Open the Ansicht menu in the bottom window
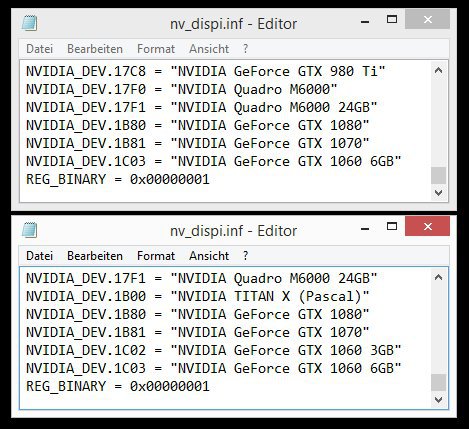The width and height of the screenshot is (469, 429). [209, 256]
